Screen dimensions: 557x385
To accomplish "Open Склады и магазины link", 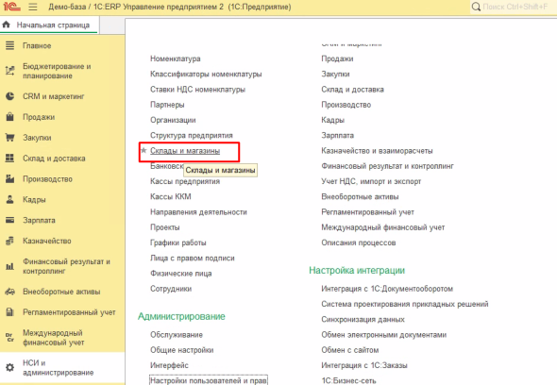I will click(185, 151).
